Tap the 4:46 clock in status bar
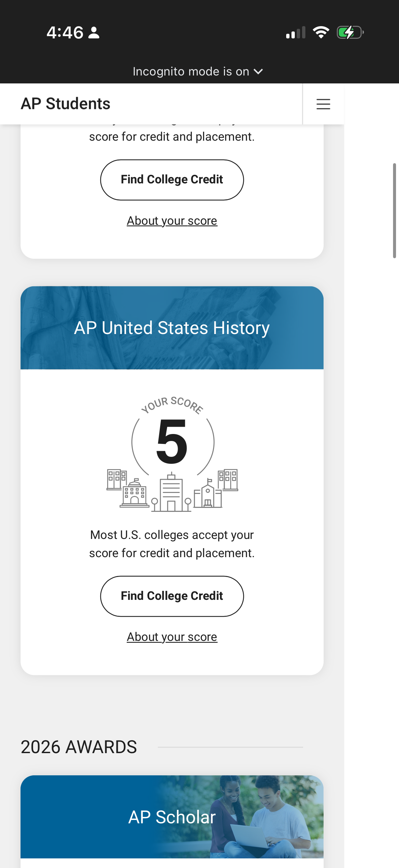Screen dimensions: 399x868 (65, 33)
